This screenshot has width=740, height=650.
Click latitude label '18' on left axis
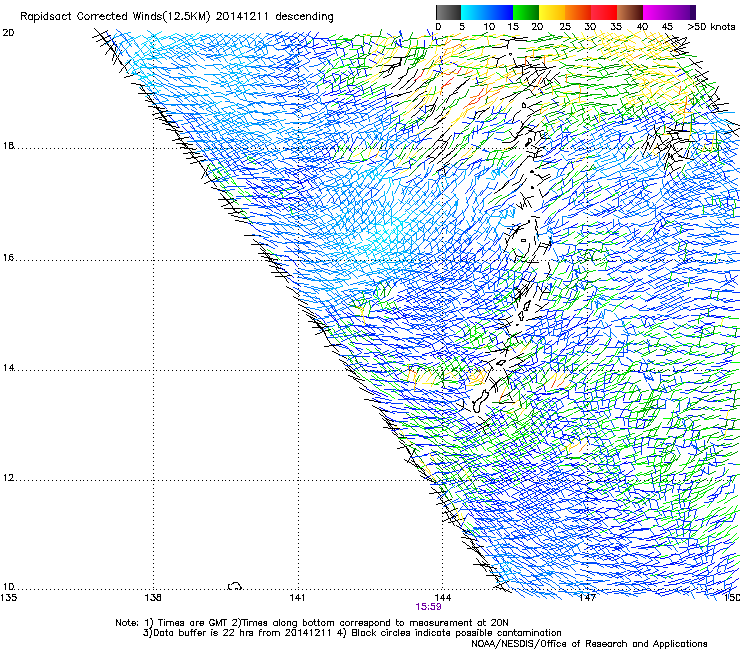click(x=8, y=145)
